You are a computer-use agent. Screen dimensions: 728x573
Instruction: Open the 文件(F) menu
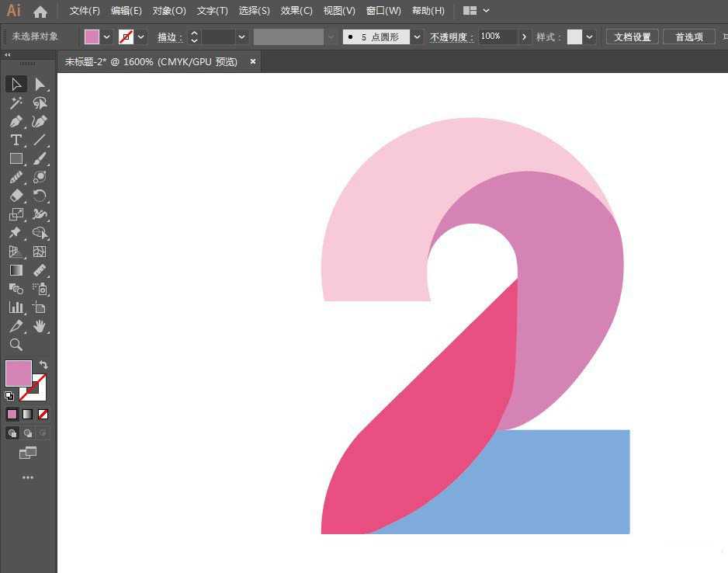click(x=85, y=11)
